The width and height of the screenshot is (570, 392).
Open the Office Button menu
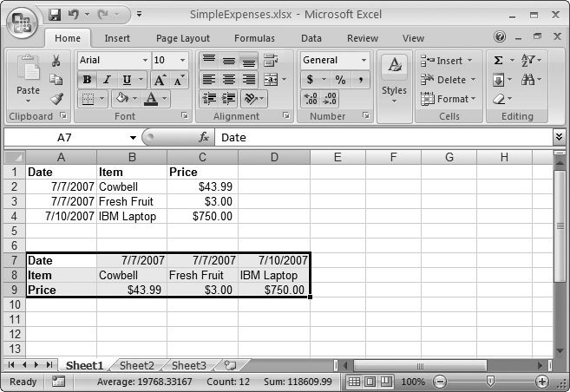click(x=22, y=23)
